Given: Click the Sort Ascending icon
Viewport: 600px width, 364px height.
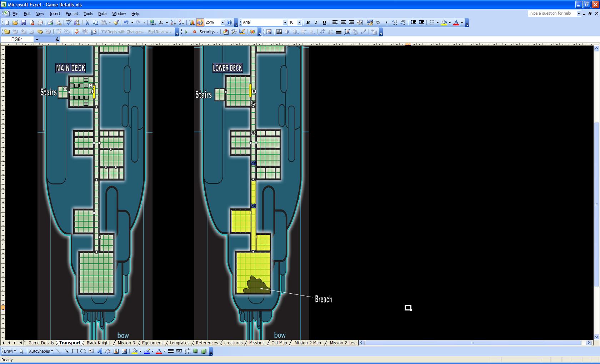Looking at the screenshot, I should 173,22.
